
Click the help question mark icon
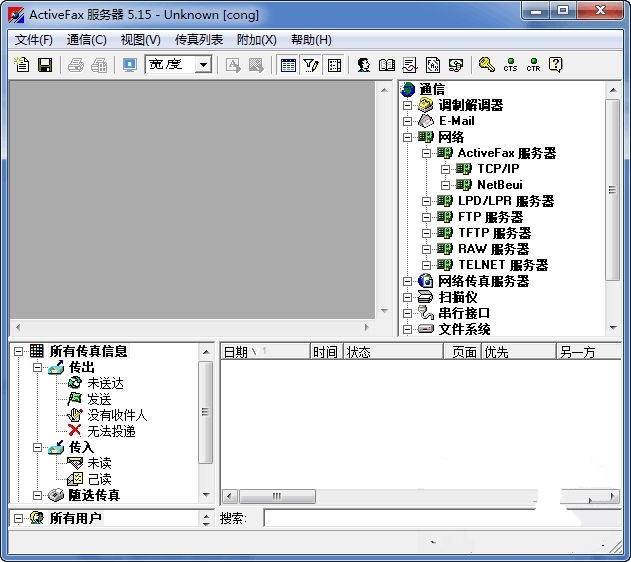556,64
